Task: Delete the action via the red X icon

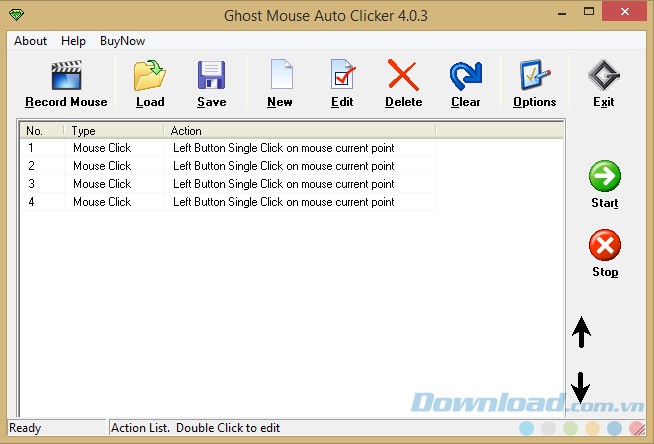Action: pyautogui.click(x=403, y=75)
